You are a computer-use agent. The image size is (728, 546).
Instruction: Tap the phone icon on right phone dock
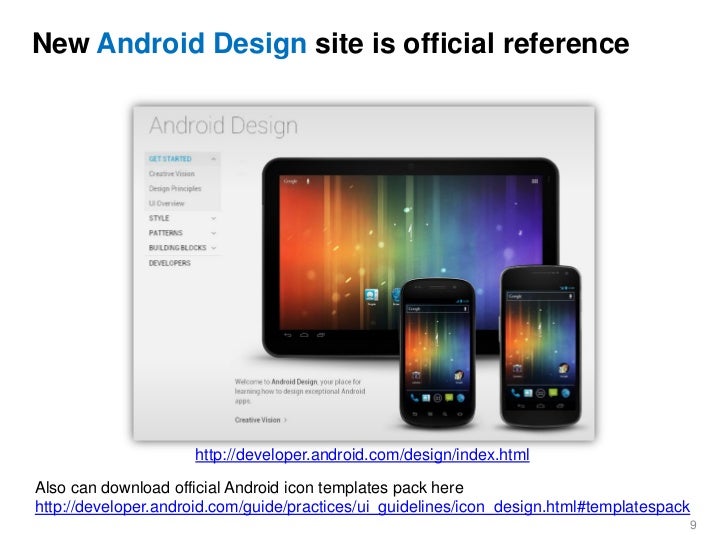coord(515,393)
